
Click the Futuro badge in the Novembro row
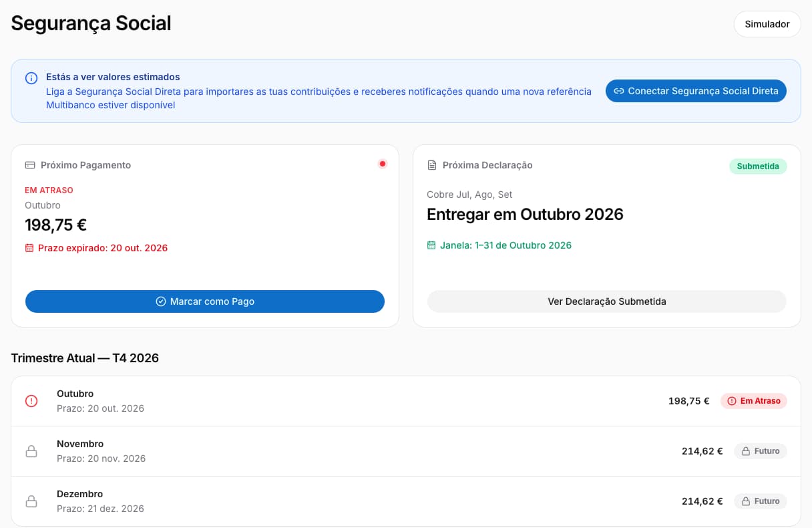click(761, 451)
